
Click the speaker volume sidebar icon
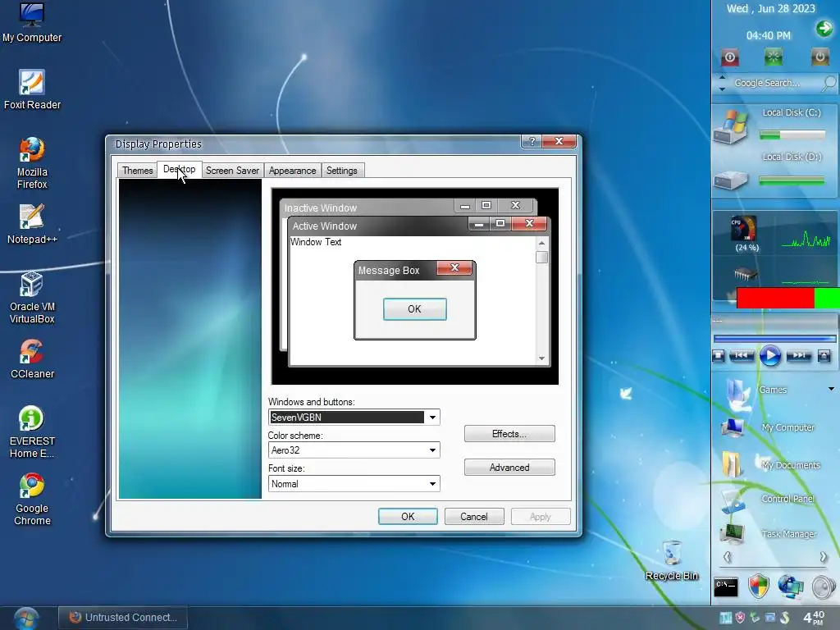pyautogui.click(x=824, y=587)
